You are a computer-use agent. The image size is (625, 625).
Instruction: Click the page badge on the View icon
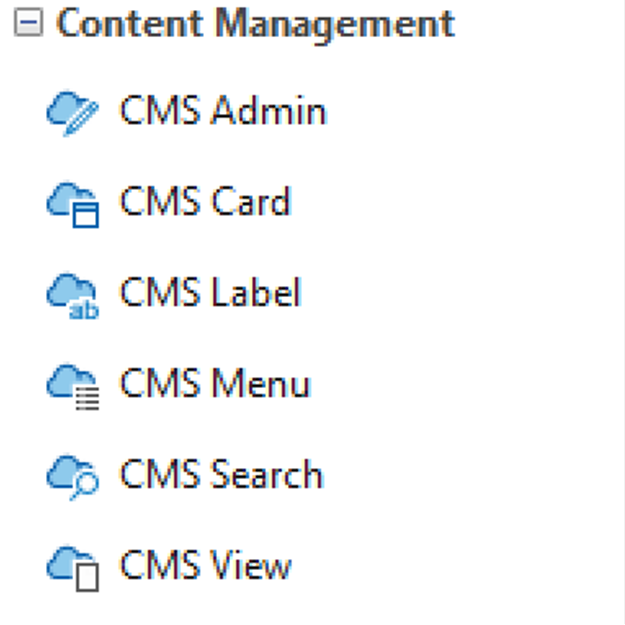pos(87,578)
